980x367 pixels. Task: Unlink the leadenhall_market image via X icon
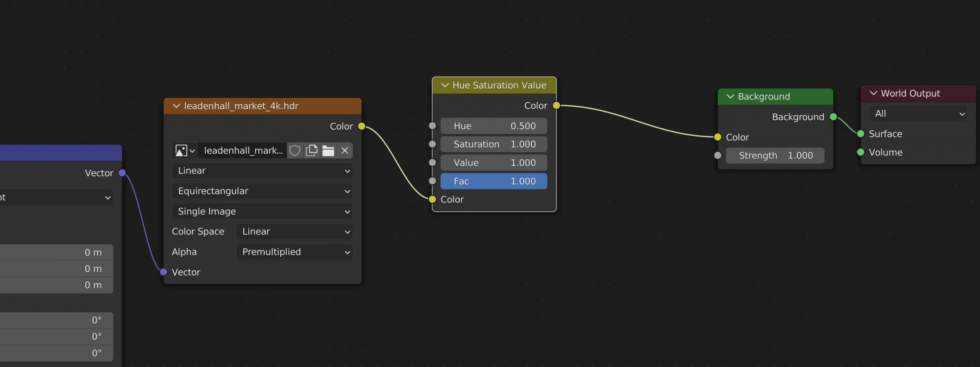tap(344, 151)
